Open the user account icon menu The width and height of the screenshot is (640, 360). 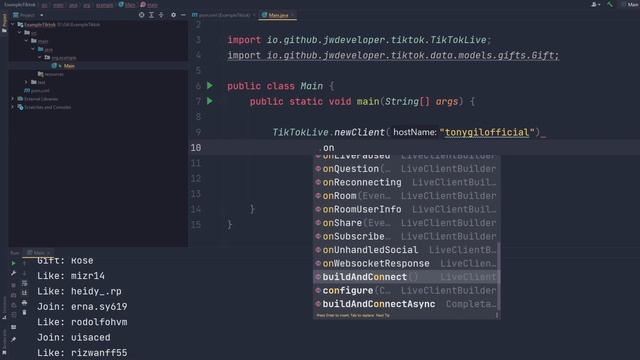596,4
